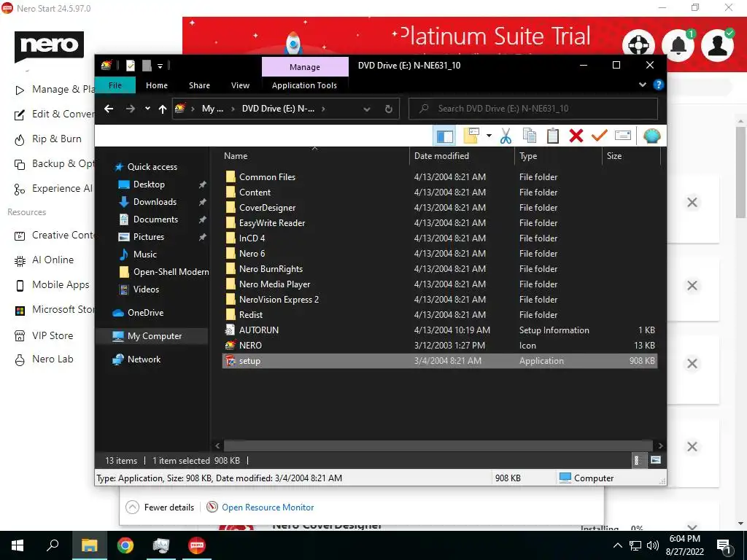Image resolution: width=747 pixels, height=560 pixels.
Task: Collapse with the Fewer details button
Action: coord(160,507)
